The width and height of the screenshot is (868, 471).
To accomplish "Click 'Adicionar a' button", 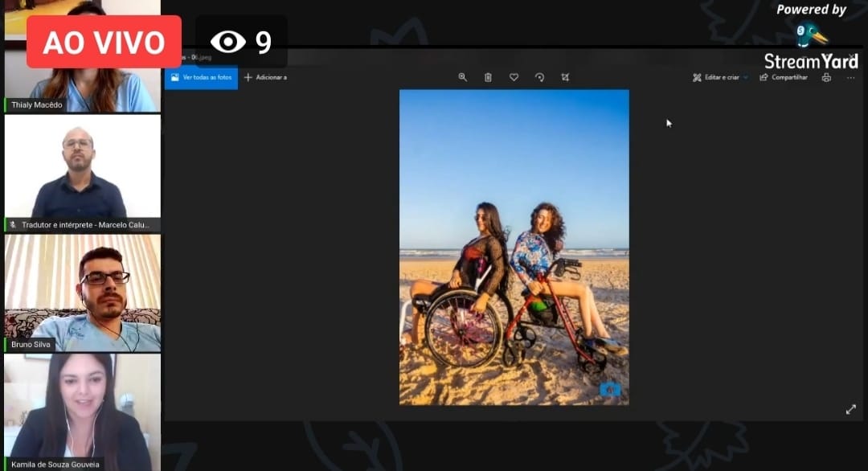I will pos(265,77).
